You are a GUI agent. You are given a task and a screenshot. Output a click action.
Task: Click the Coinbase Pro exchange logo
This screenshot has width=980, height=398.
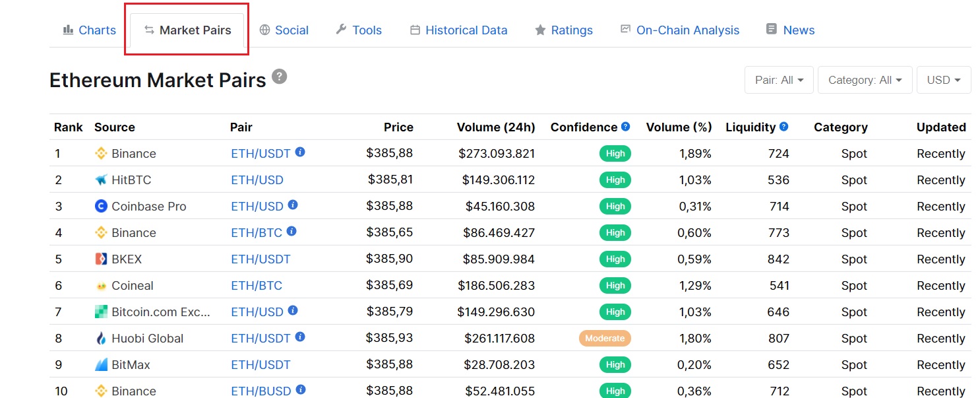(101, 207)
